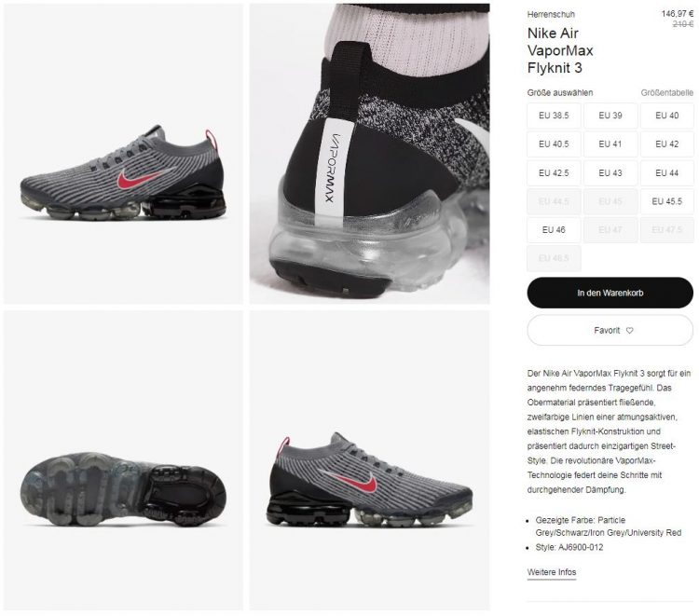Expand Weitere Infos product details

552,572
